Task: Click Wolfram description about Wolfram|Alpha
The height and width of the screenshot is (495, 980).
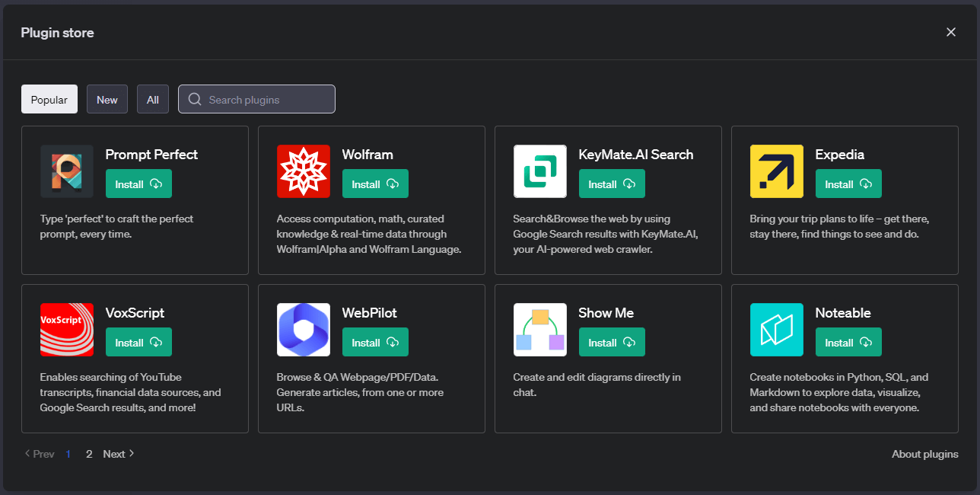Action: [x=369, y=234]
